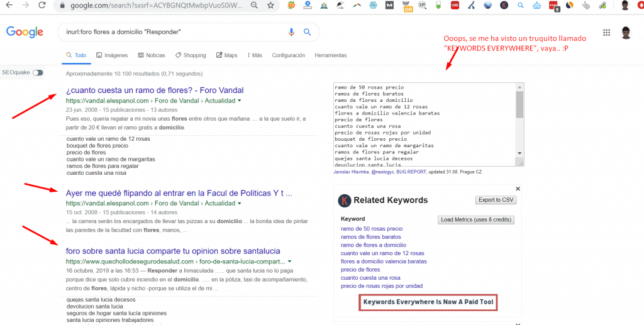Bookmark this page with the star icon
The width and height of the screenshot is (644, 325).
270,5
